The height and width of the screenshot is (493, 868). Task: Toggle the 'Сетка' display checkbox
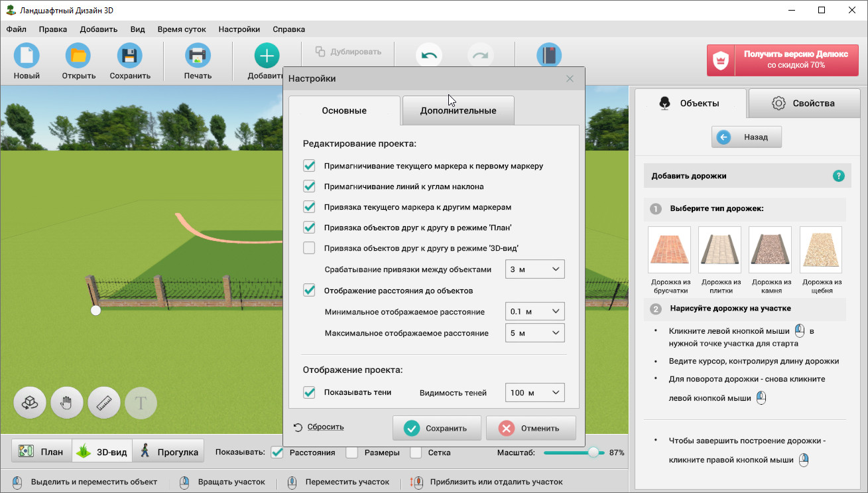[x=416, y=453]
